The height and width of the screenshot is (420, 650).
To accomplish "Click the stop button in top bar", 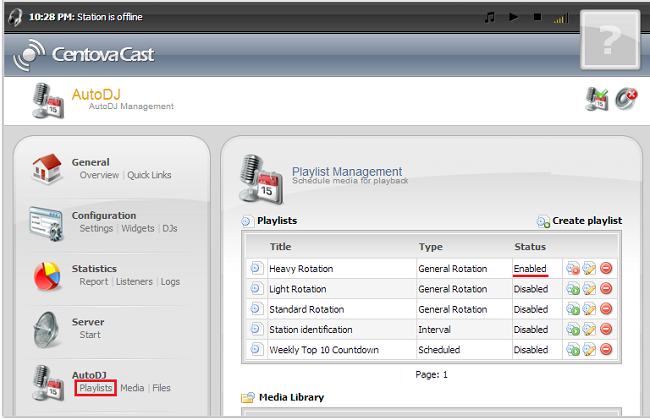I will (537, 17).
